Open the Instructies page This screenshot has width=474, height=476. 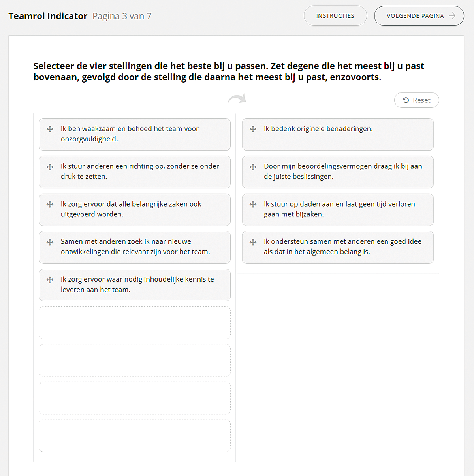[335, 16]
